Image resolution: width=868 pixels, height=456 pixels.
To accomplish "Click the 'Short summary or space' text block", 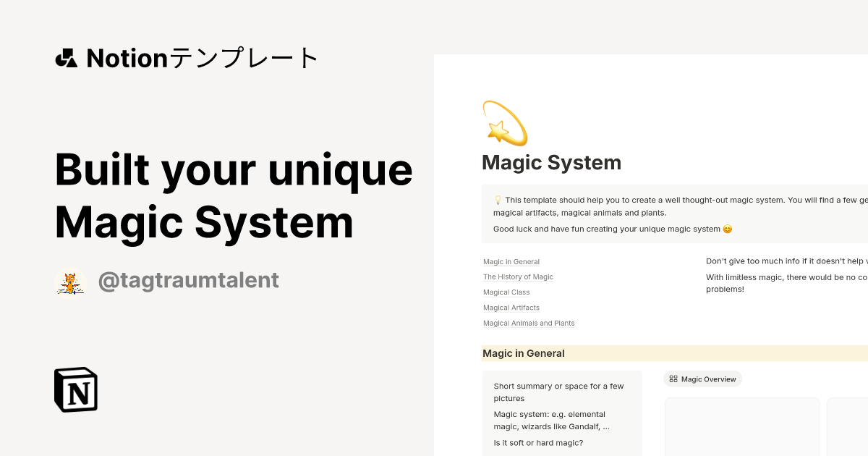I will tap(557, 392).
